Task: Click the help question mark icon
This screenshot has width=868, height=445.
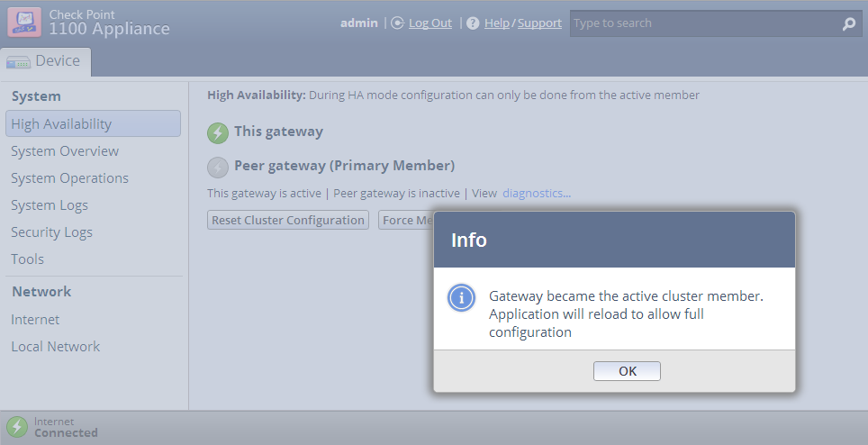Action: [x=473, y=23]
